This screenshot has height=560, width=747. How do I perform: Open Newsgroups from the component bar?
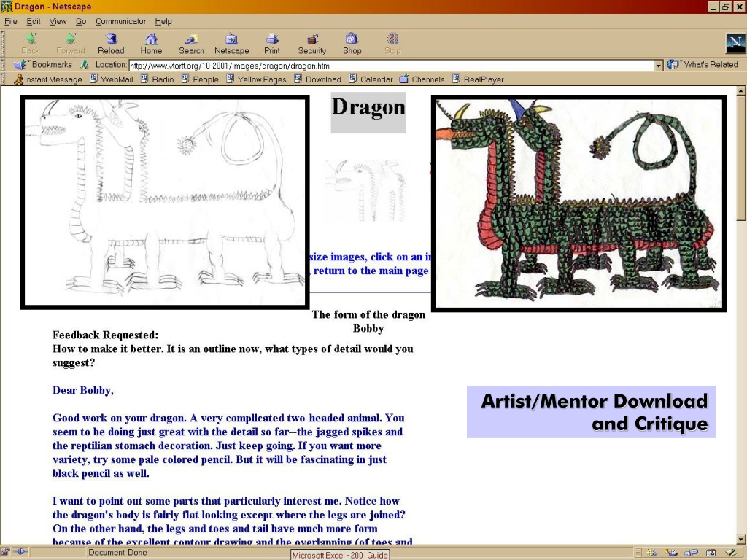click(691, 553)
